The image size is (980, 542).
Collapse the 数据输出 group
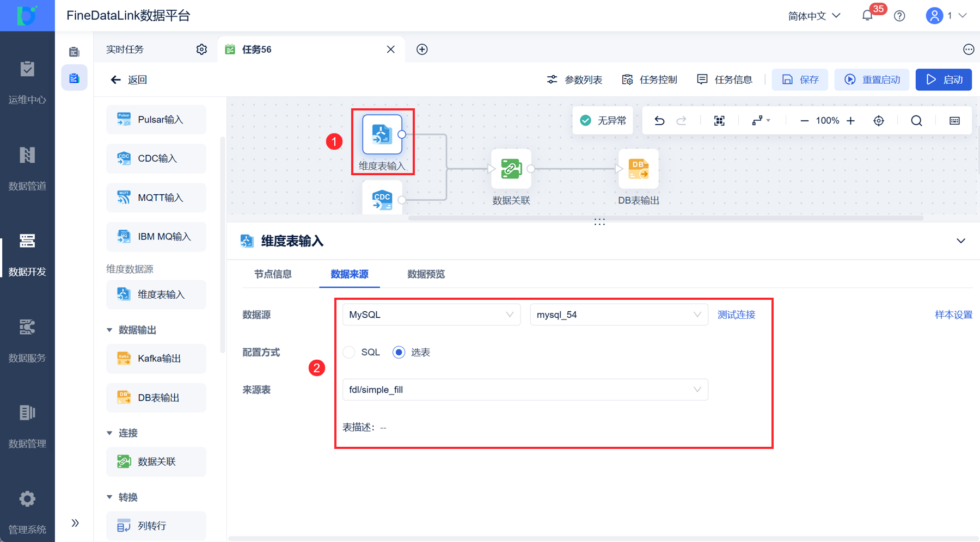point(109,330)
